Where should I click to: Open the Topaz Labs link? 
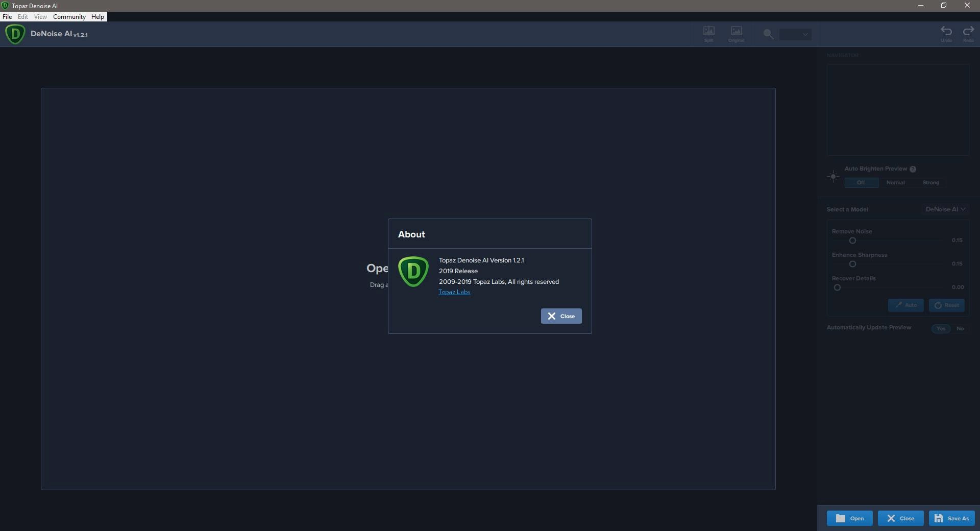click(x=454, y=292)
